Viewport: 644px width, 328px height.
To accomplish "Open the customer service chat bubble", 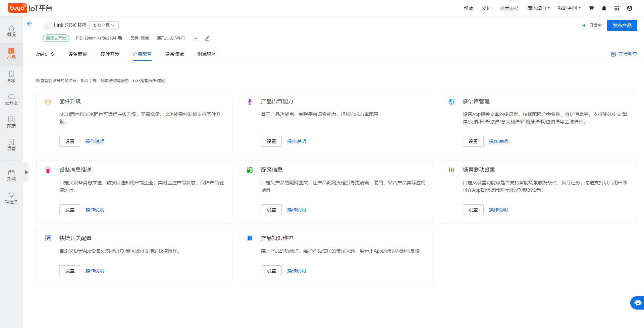I will pos(637,303).
